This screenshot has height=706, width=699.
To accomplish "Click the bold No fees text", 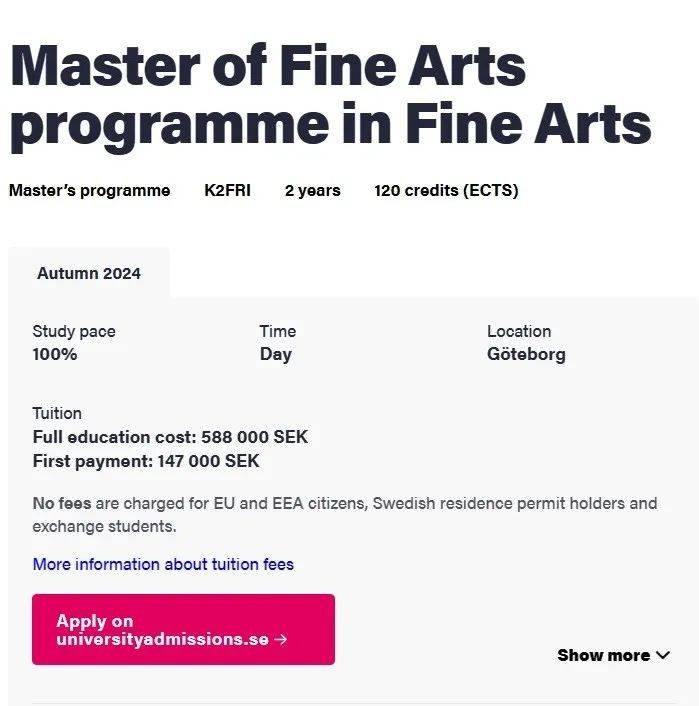I will 62,503.
